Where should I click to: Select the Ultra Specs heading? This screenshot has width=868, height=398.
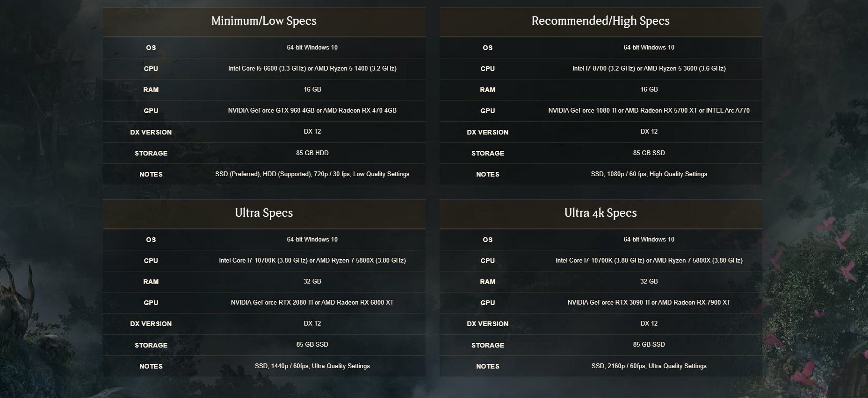click(x=264, y=213)
